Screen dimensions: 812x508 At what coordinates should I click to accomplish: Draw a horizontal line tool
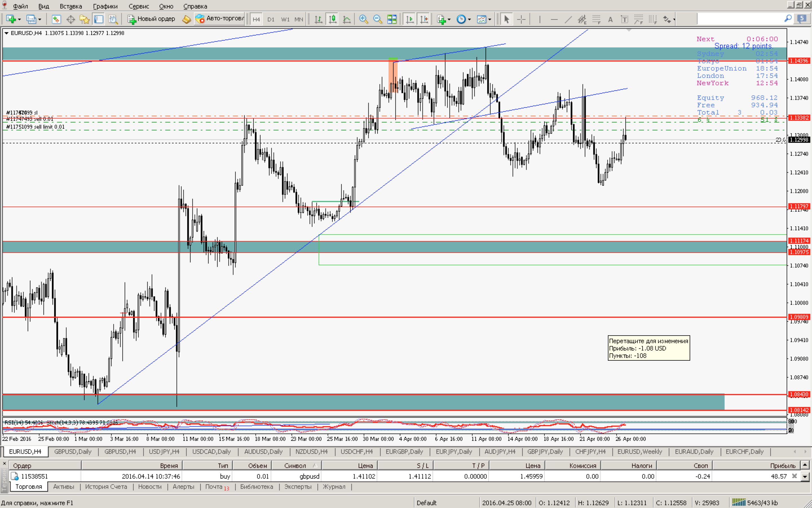(554, 19)
